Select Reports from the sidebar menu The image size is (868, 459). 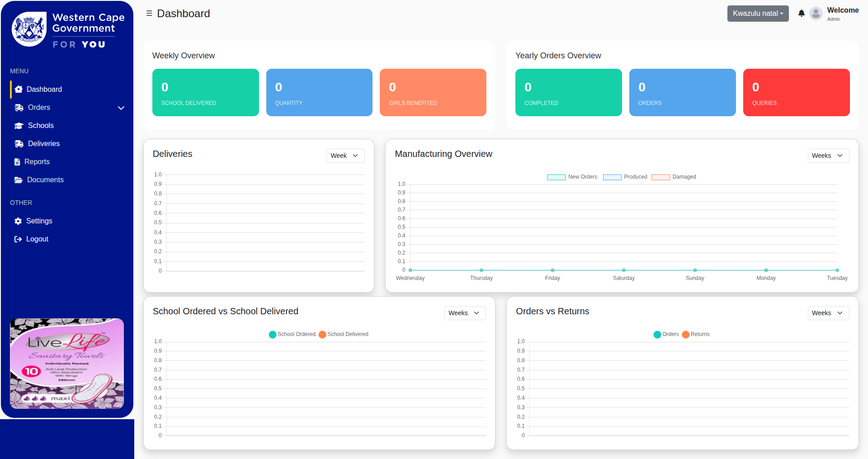37,161
